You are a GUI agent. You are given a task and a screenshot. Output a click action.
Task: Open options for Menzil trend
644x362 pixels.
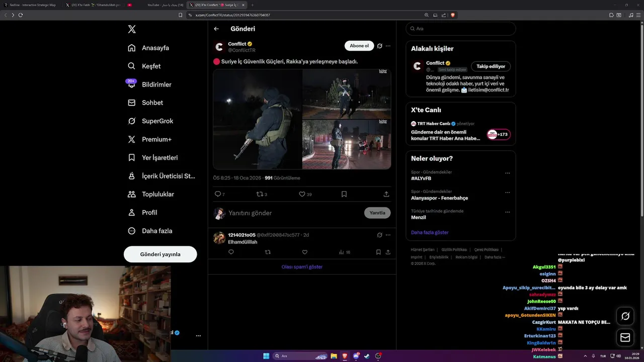click(507, 212)
